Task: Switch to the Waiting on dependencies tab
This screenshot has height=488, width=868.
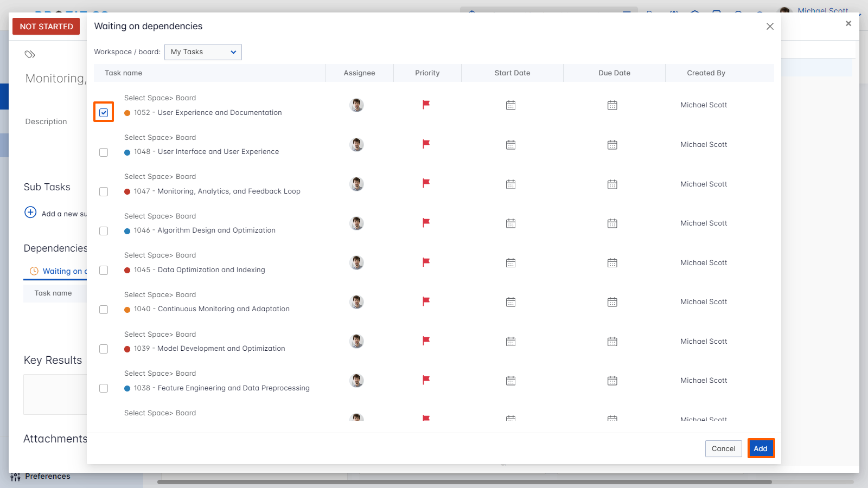Action: coord(65,271)
